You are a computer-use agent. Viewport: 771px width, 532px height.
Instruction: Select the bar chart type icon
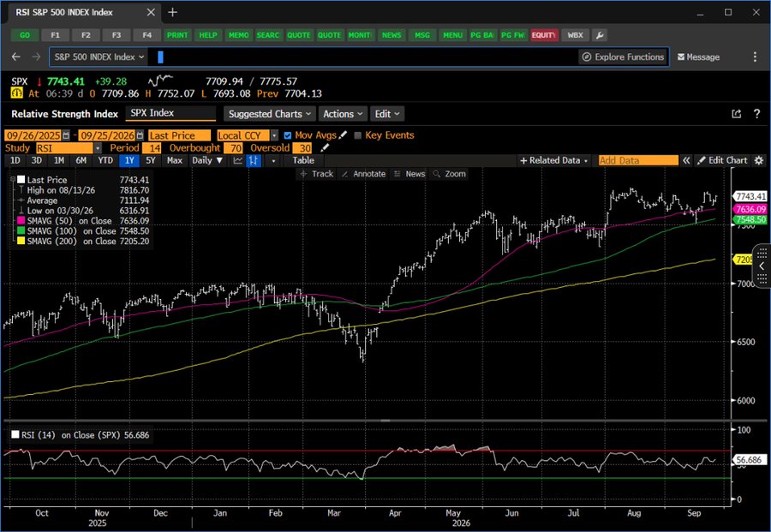[x=254, y=160]
